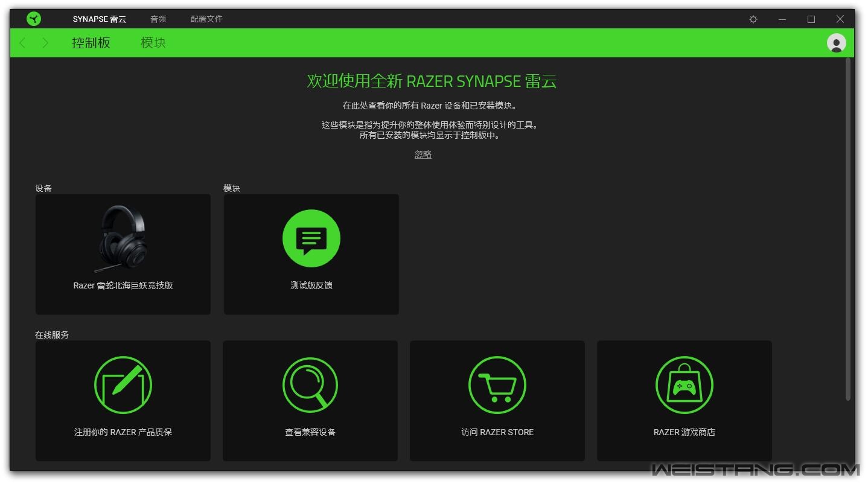Open the Razer game store gamepad icon
This screenshot has height=484, width=868.
[x=684, y=385]
